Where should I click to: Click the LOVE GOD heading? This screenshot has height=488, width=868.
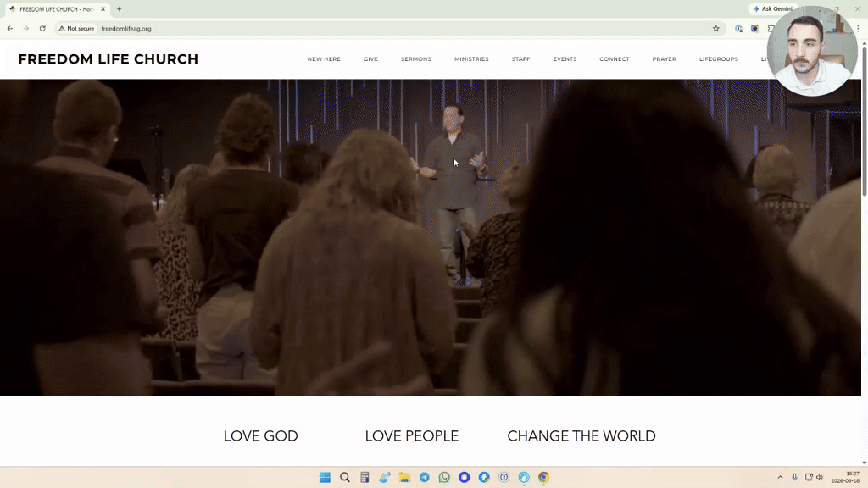tap(261, 436)
